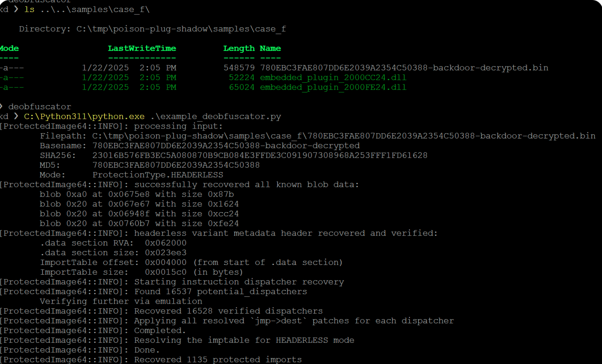The width and height of the screenshot is (602, 364).
Task: Click file name 'embedded_plugin_2000CC24.dll'
Action: [333, 78]
